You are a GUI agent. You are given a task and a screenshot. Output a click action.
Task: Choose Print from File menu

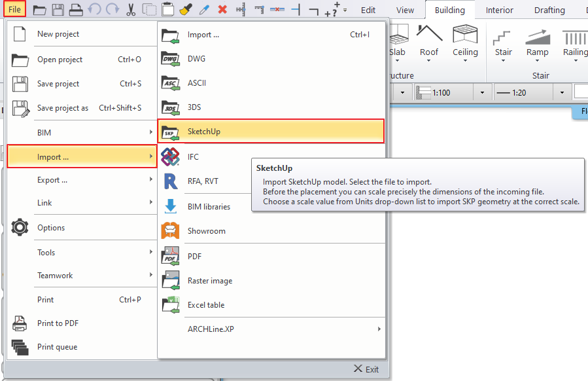(82, 300)
